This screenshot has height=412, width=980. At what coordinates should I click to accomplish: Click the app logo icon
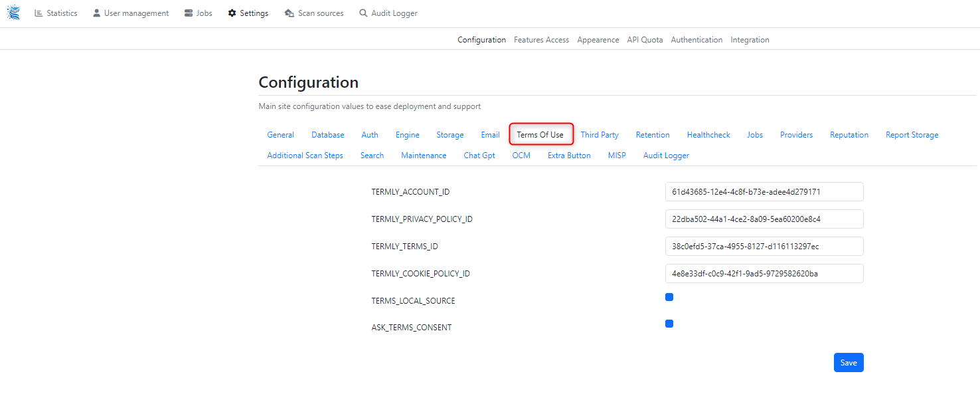[13, 13]
